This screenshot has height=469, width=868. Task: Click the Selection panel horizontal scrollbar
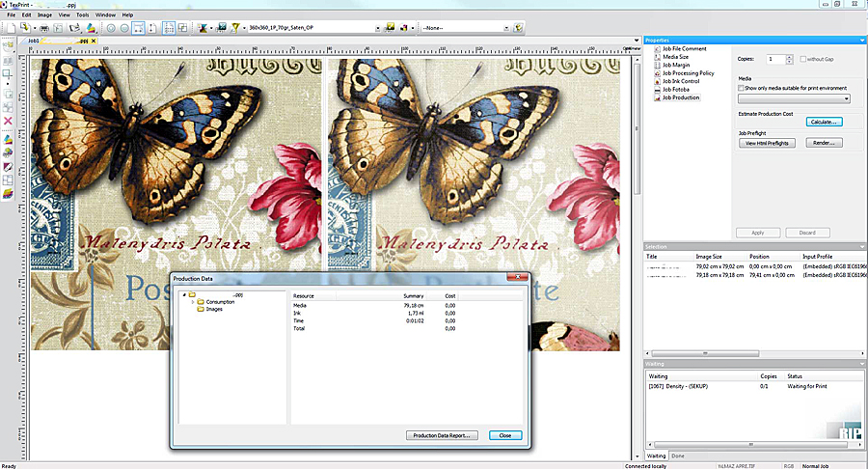705,353
